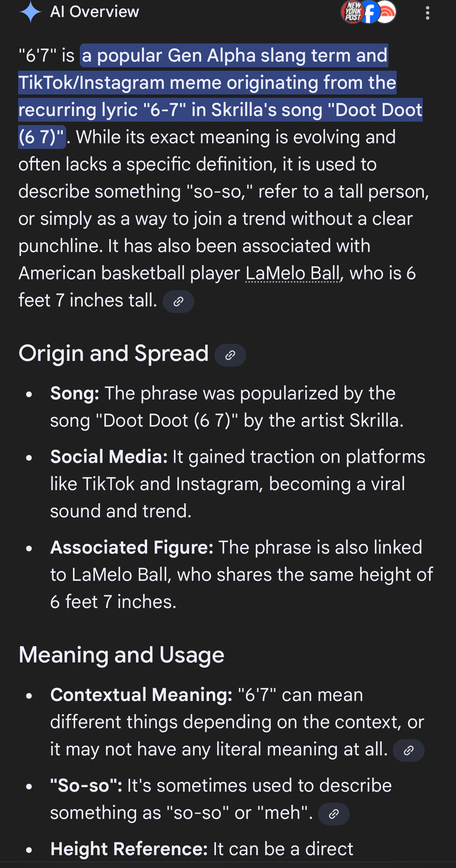This screenshot has height=868, width=456.
Task: Select the 'Song:' bullet text
Action: (x=227, y=407)
